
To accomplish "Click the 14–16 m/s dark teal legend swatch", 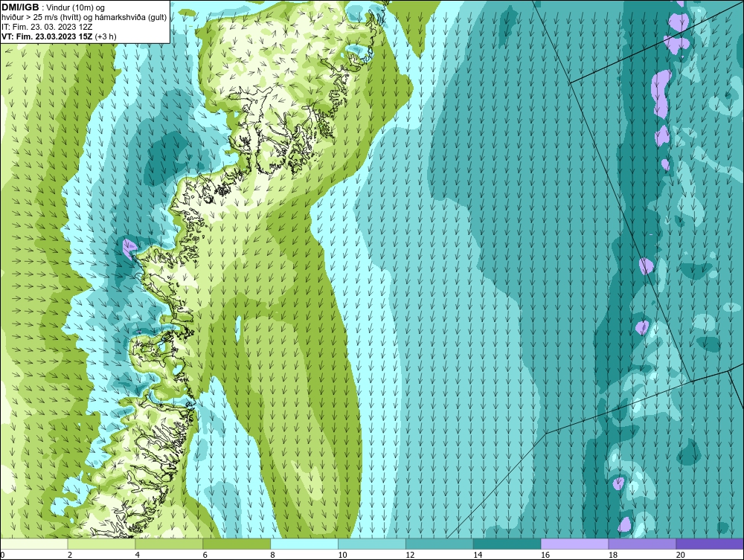I will [507, 544].
